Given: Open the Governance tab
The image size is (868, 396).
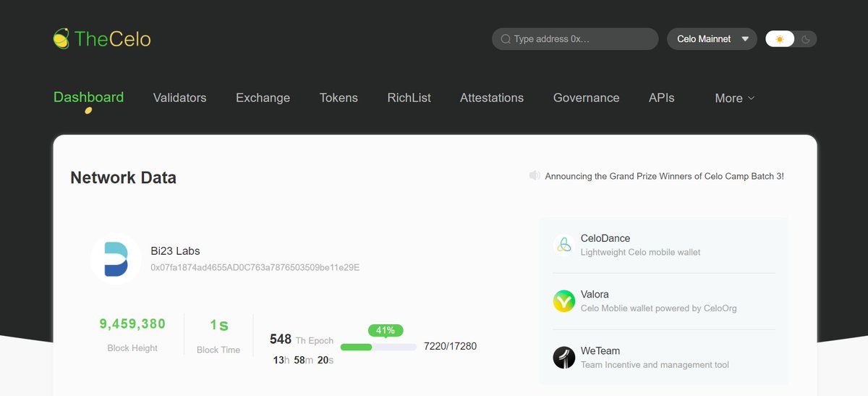Looking at the screenshot, I should click(x=586, y=98).
